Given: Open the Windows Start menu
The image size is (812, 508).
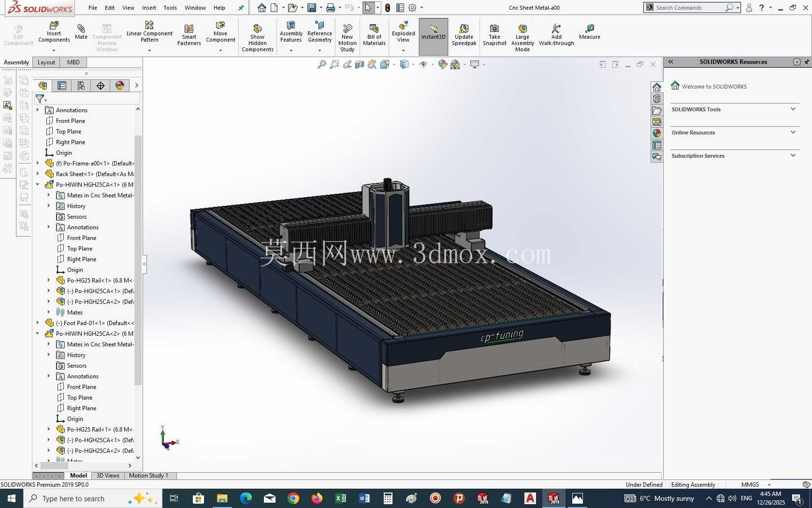Looking at the screenshot, I should 12,498.
